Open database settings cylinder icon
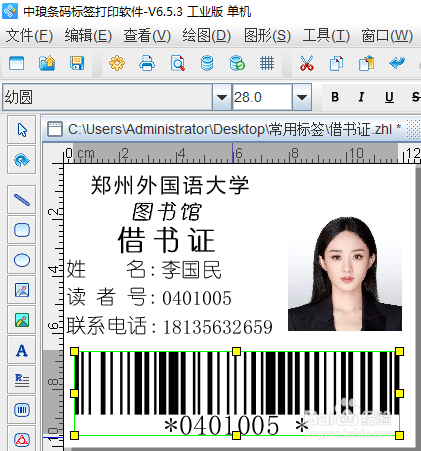421x451 pixels. click(207, 63)
